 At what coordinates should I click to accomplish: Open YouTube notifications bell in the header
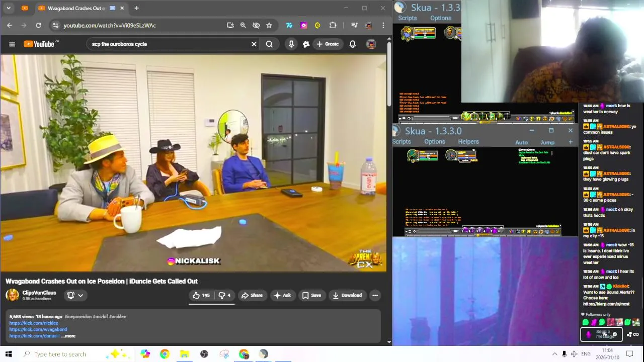click(353, 44)
